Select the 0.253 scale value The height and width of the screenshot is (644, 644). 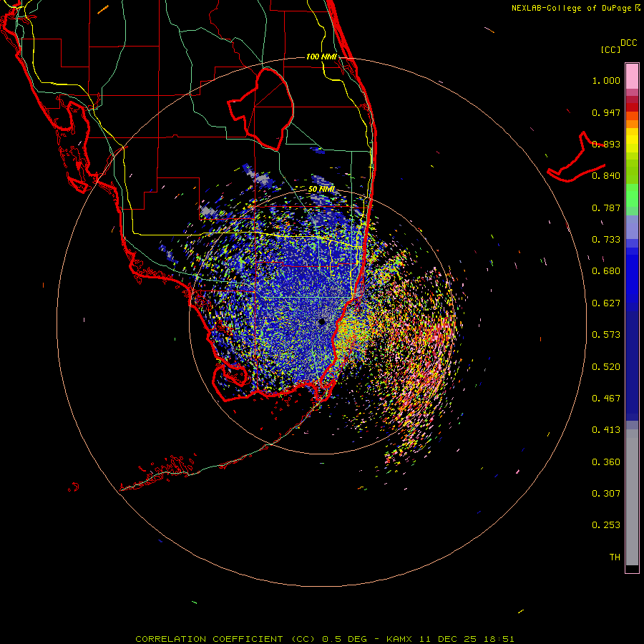pyautogui.click(x=606, y=525)
